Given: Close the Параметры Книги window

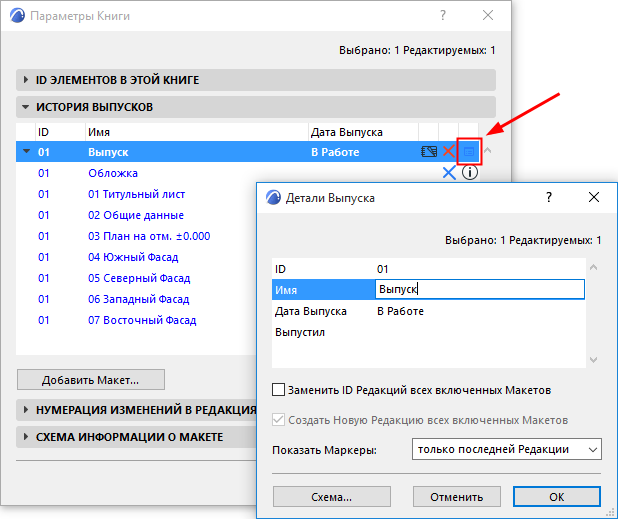Looking at the screenshot, I should 488,15.
